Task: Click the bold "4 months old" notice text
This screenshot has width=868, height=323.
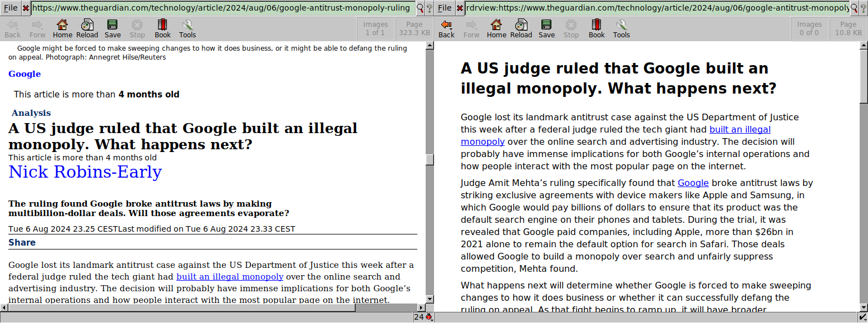Action: [x=149, y=95]
